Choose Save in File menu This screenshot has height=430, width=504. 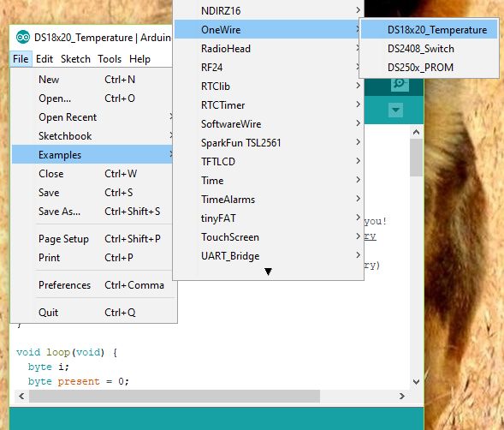(92, 193)
